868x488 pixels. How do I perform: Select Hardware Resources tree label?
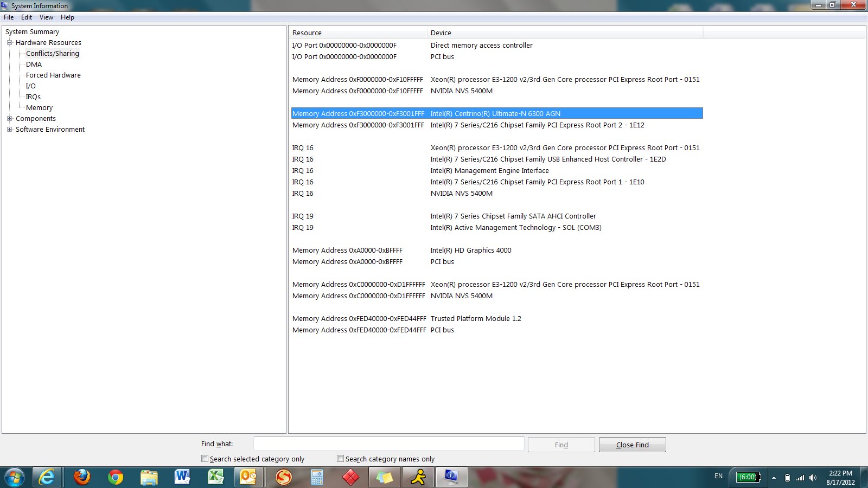tap(48, 42)
